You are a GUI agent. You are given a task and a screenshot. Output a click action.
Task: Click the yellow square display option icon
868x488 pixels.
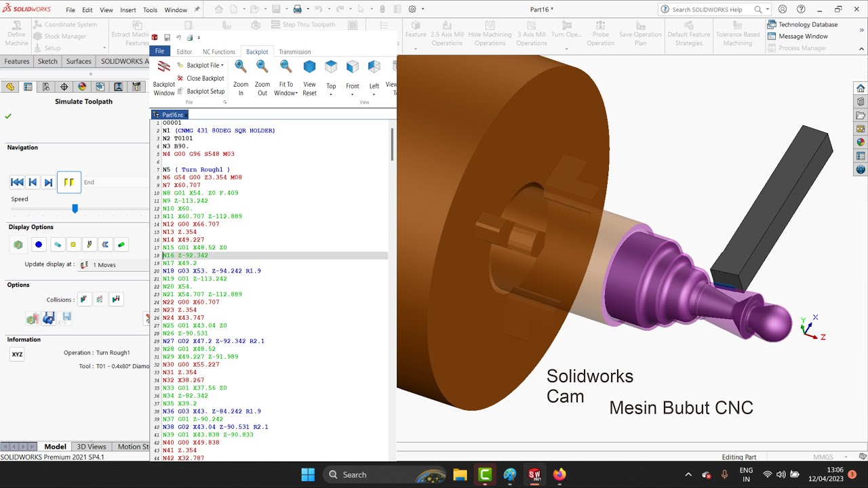pyautogui.click(x=73, y=245)
